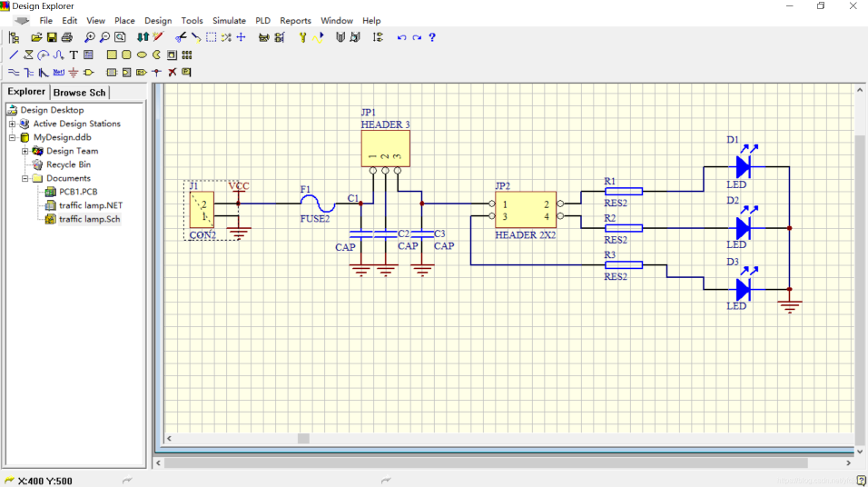Choose the Place Text 'T' tool
This screenshot has height=487, width=868.
(74, 55)
